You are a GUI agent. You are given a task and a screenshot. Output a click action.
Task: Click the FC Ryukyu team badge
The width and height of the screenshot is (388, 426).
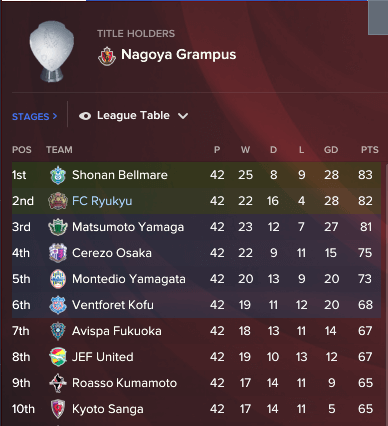(x=58, y=201)
